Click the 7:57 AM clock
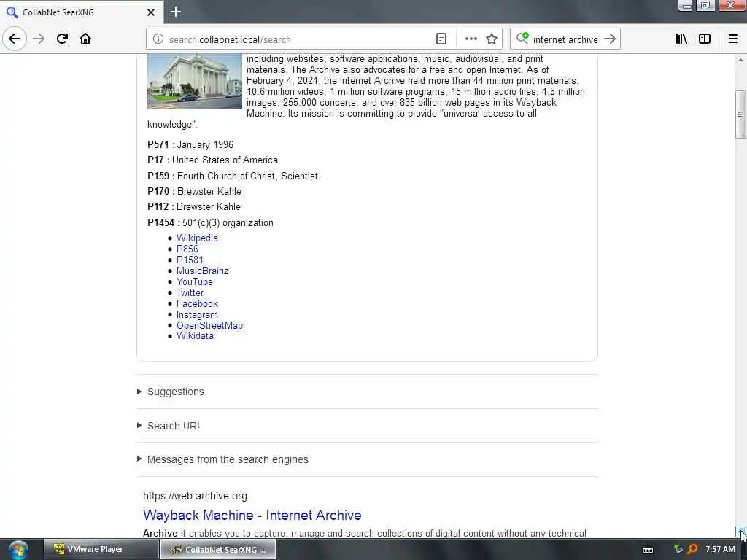Screen dimensions: 747x560 click(x=720, y=550)
